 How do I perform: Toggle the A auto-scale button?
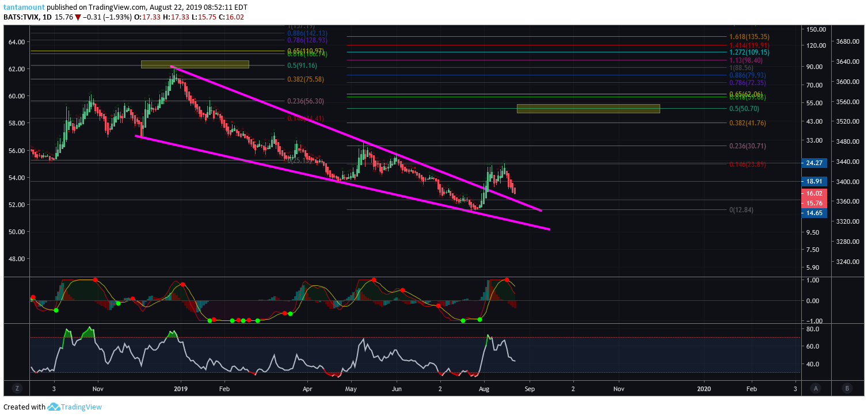pos(816,388)
